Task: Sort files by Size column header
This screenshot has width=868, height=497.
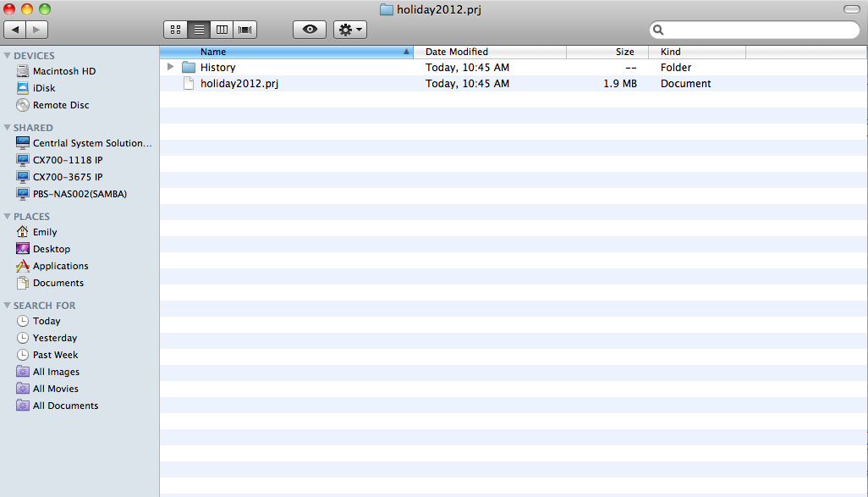Action: (x=624, y=52)
